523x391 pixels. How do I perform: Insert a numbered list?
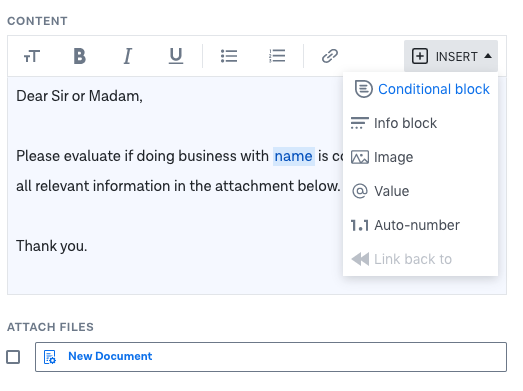point(277,56)
